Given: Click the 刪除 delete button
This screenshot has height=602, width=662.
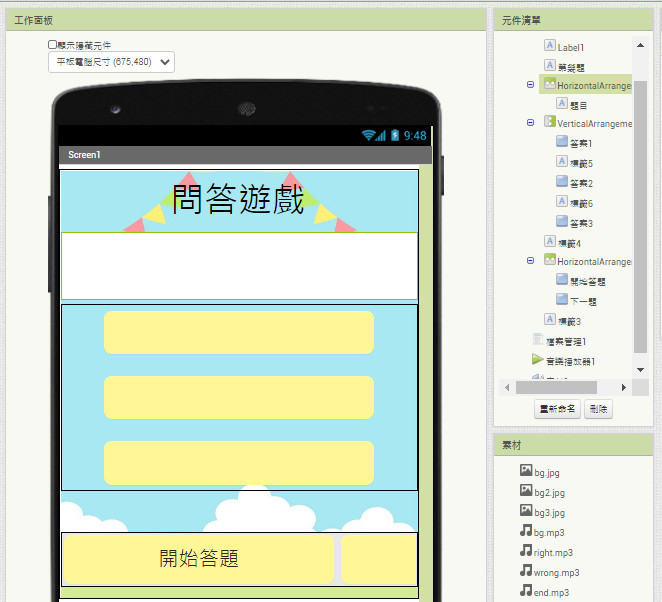Looking at the screenshot, I should click(598, 409).
